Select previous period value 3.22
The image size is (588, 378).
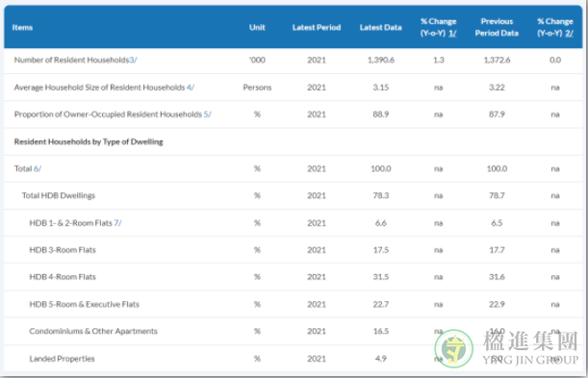(x=497, y=88)
